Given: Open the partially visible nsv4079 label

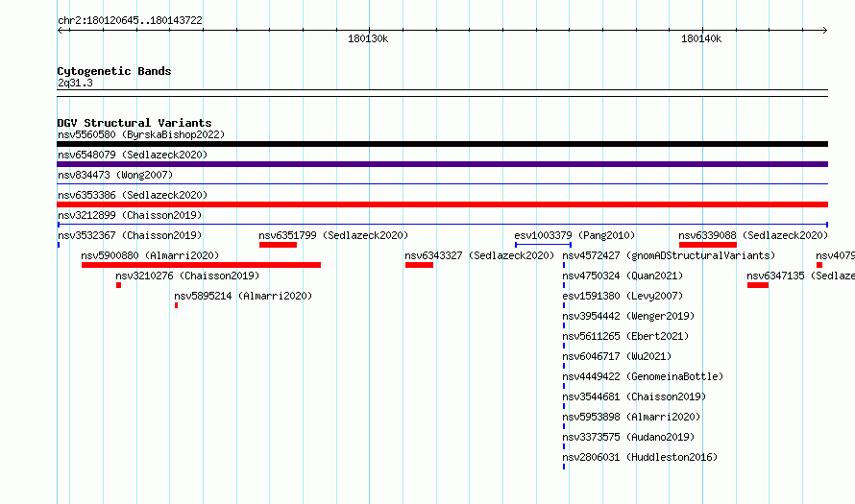Looking at the screenshot, I should 836,255.
